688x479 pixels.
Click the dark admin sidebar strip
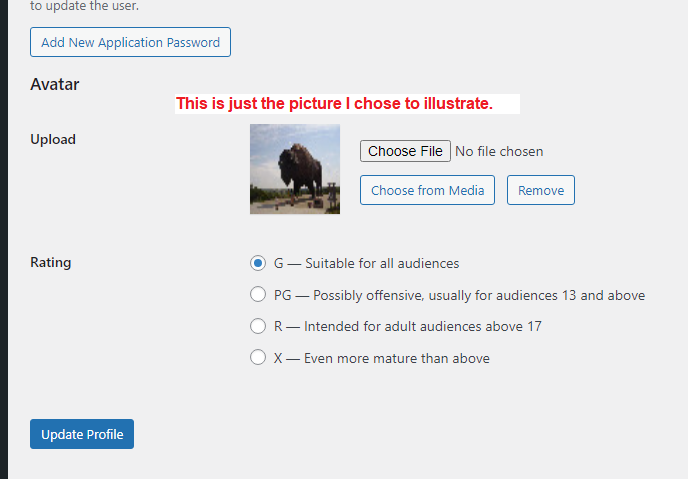pyautogui.click(x=4, y=240)
